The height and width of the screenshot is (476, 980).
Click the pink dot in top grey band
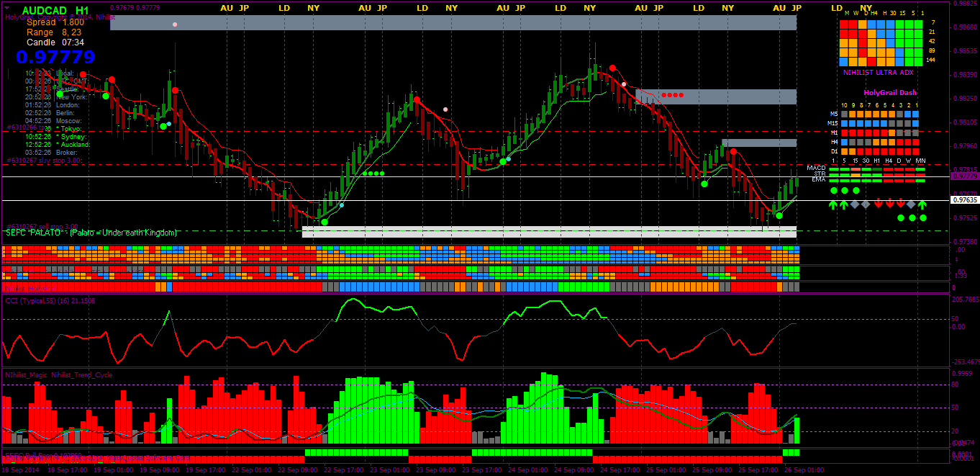tap(174, 24)
